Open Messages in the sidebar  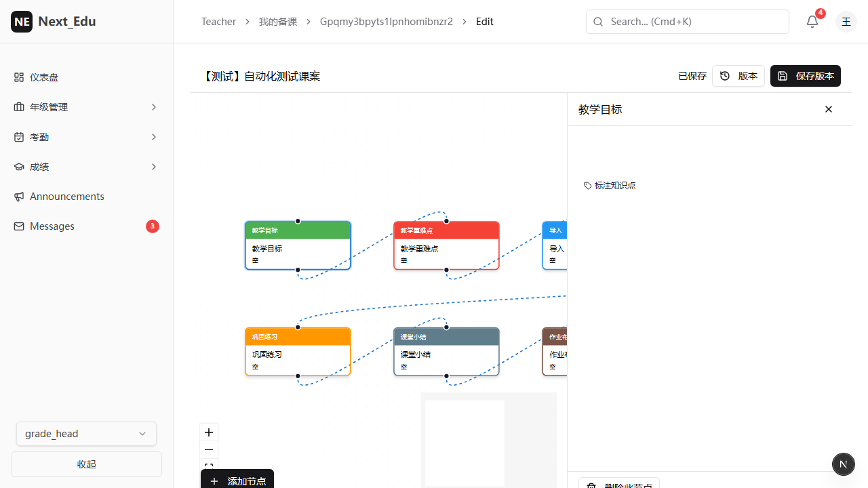[86, 226]
